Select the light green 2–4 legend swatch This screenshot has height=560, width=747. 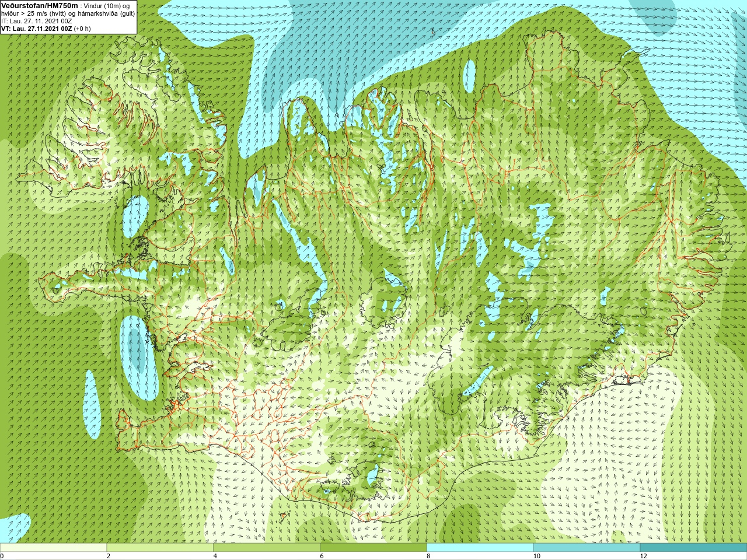tap(160, 548)
